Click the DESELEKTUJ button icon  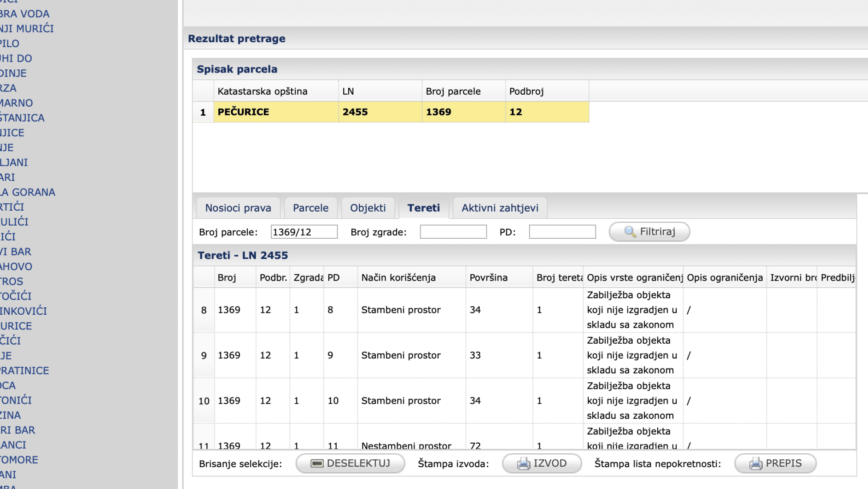click(x=317, y=464)
